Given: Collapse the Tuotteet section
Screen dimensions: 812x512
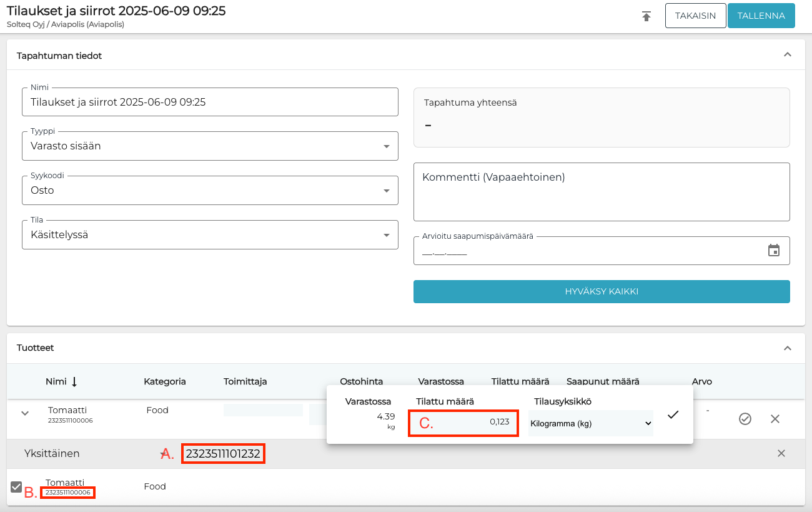Looking at the screenshot, I should (x=788, y=348).
